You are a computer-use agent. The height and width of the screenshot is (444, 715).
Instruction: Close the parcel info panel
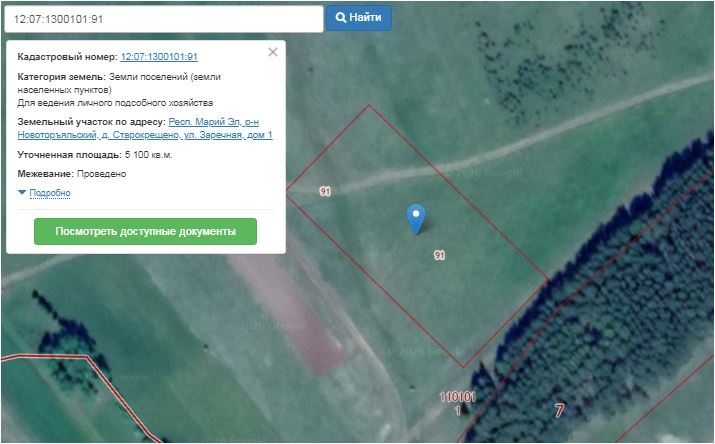coord(273,52)
